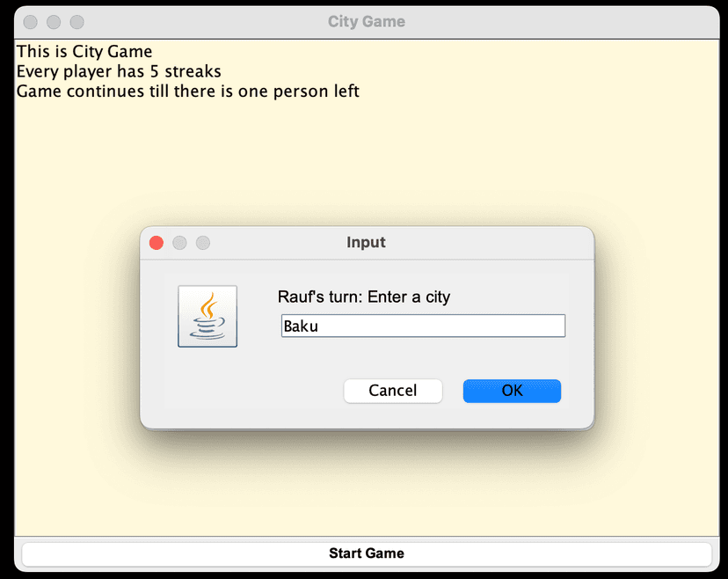Screen dimensions: 728x579
Task: Focus the city name input field
Action: click(422, 326)
